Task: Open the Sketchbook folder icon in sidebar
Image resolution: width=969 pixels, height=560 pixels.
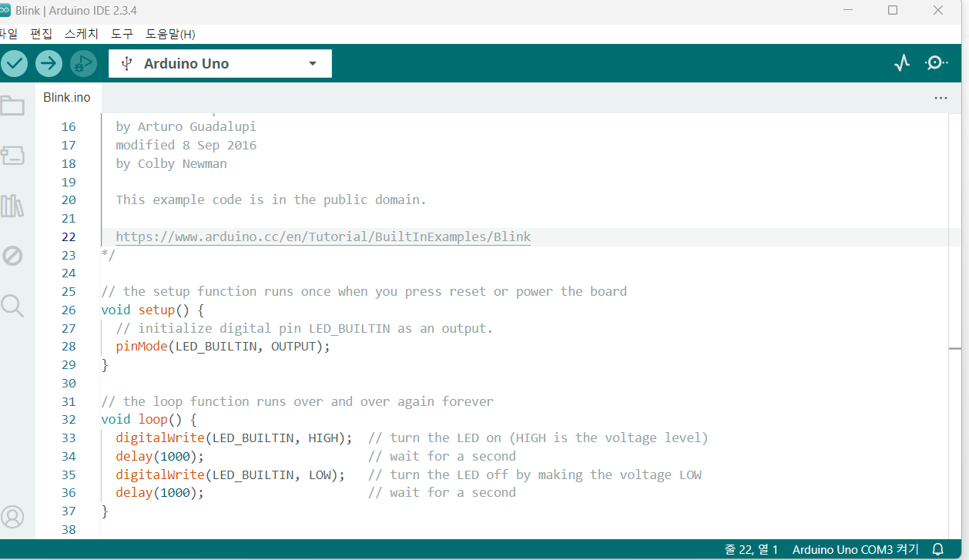Action: [x=12, y=106]
